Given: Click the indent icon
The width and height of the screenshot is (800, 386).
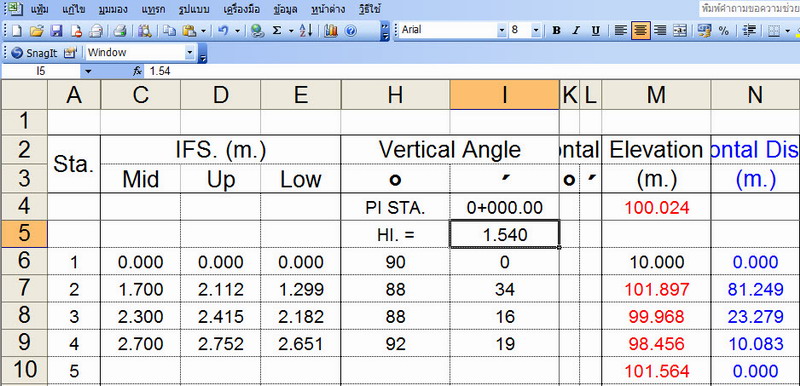Looking at the screenshot, I should [x=749, y=31].
